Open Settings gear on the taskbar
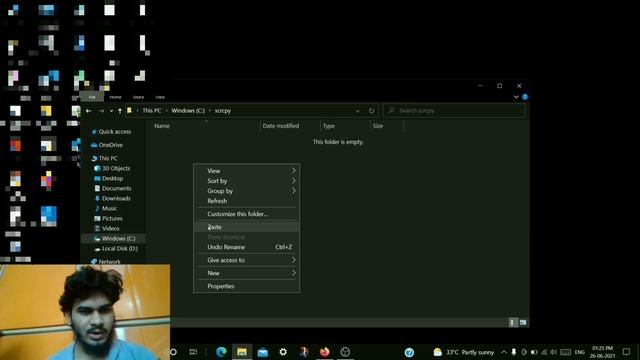This screenshot has height=360, width=640. point(283,352)
